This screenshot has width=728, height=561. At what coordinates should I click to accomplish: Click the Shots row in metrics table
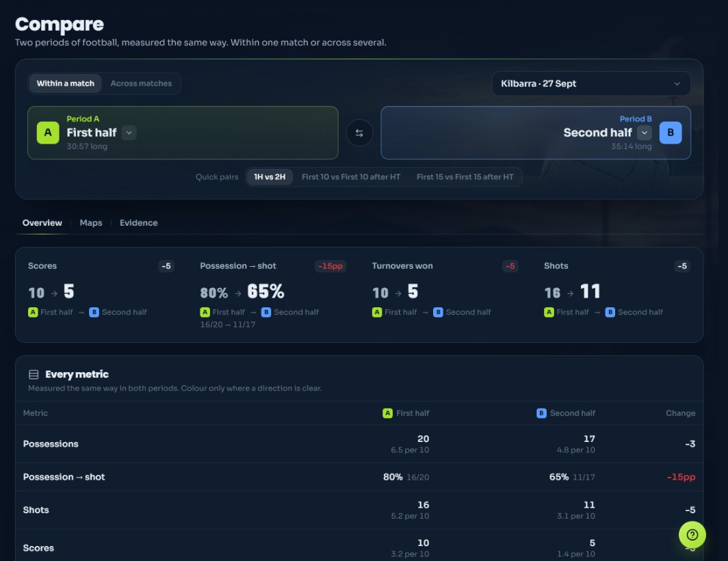click(x=359, y=510)
